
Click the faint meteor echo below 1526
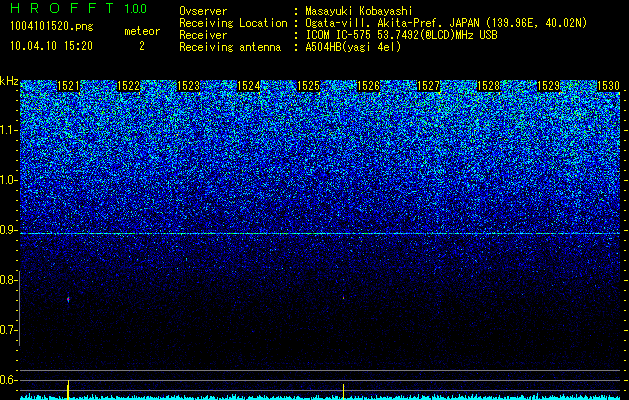coord(343,298)
